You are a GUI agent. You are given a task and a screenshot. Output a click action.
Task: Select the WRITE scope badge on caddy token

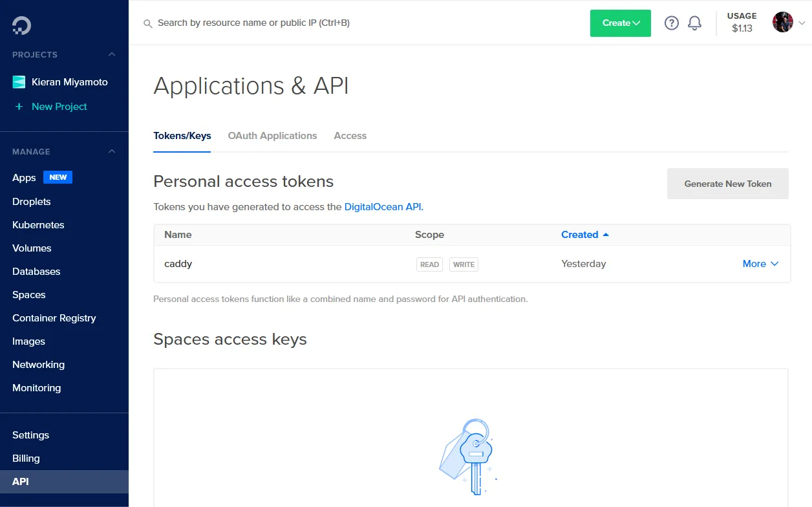pyautogui.click(x=464, y=264)
